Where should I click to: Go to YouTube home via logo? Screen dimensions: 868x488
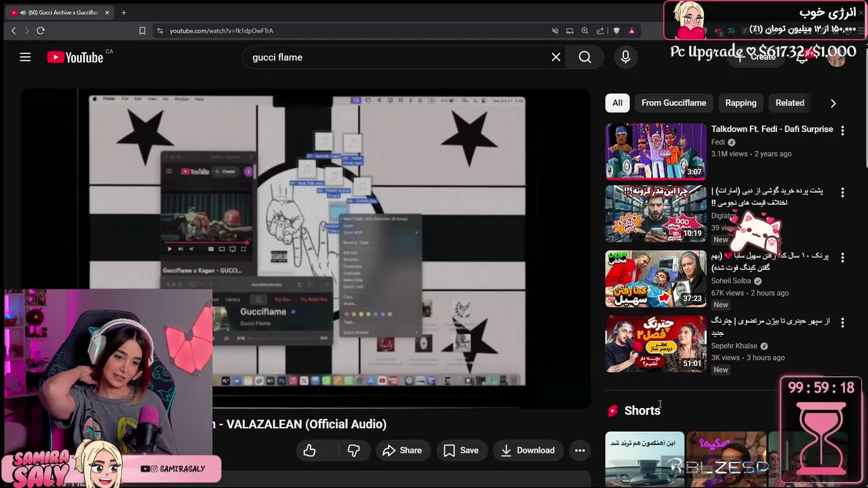pyautogui.click(x=75, y=58)
